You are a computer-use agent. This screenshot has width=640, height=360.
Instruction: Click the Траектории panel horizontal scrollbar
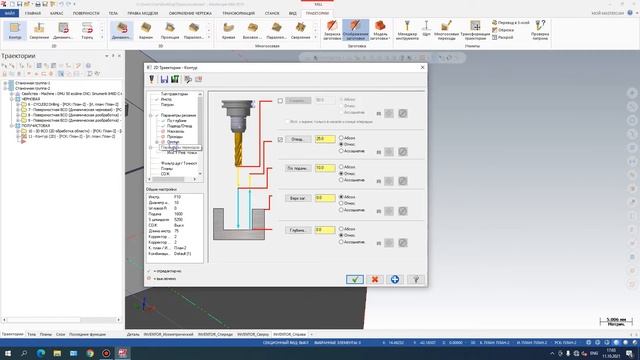[61, 320]
